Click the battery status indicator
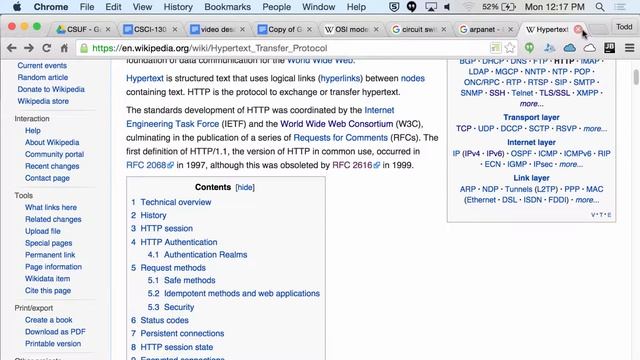 [499, 7]
